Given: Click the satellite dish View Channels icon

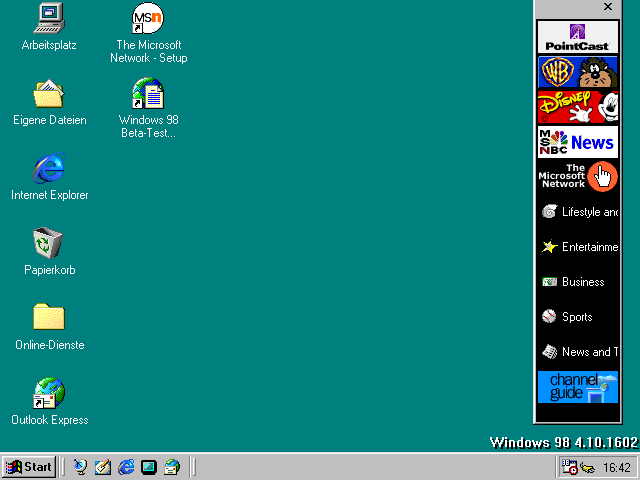Looking at the screenshot, I should (x=80, y=467).
